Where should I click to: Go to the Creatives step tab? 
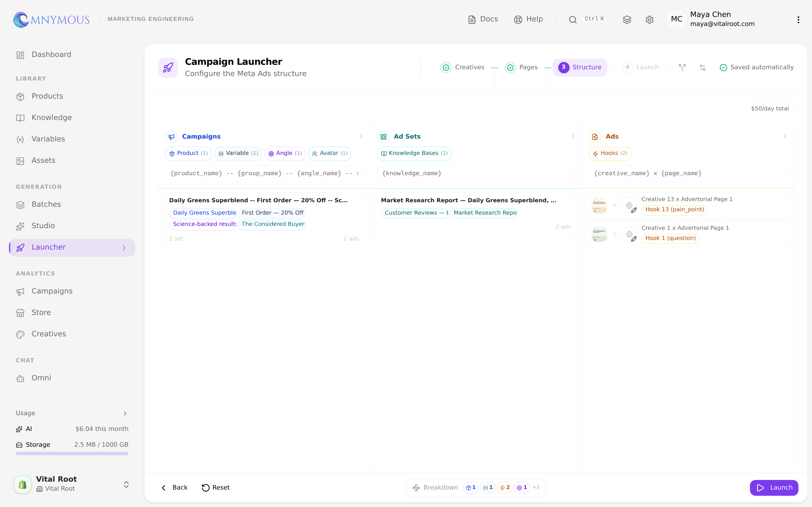point(463,67)
